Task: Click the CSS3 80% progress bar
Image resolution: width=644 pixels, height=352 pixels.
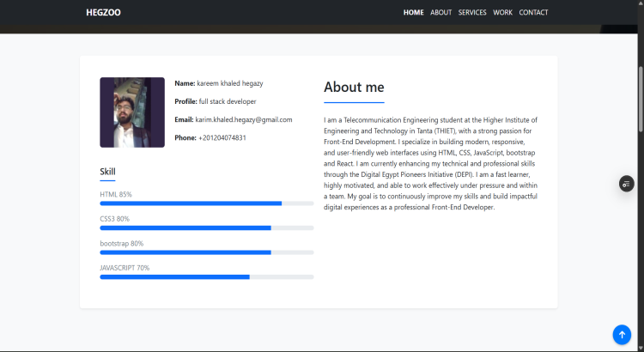Action: 207,228
